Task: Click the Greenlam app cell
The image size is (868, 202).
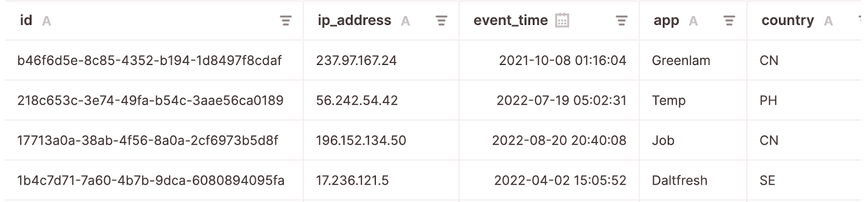Action: point(693,60)
